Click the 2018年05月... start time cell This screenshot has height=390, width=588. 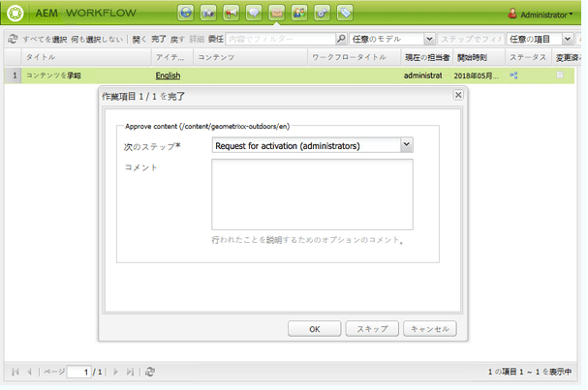click(477, 75)
